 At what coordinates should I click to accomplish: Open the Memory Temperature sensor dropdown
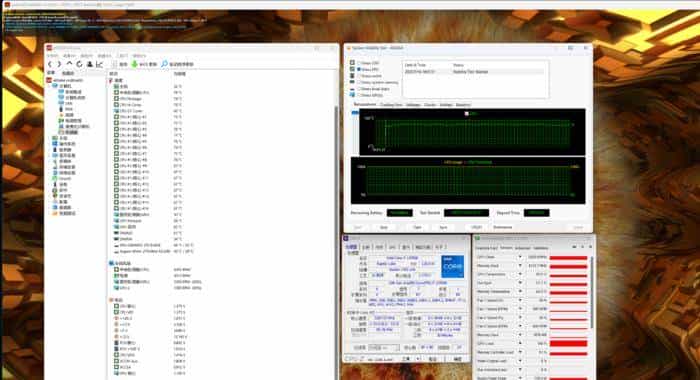coord(520,292)
